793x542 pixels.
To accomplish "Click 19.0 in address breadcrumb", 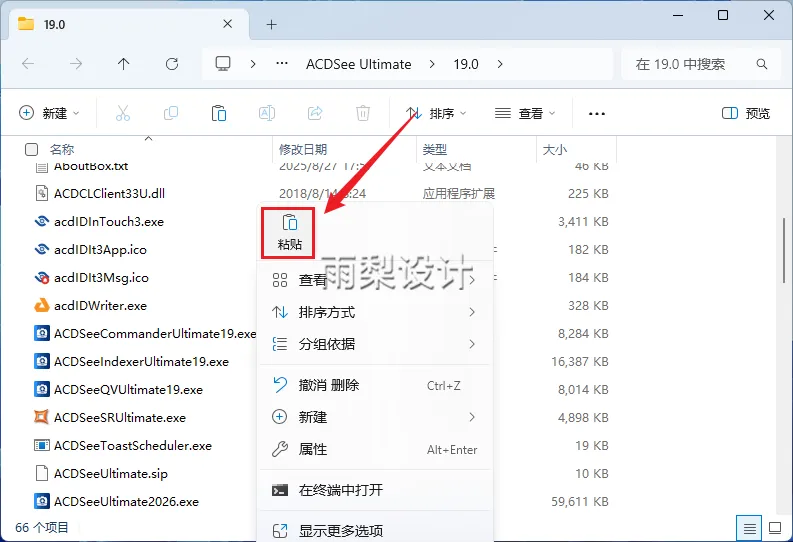I will (x=466, y=64).
